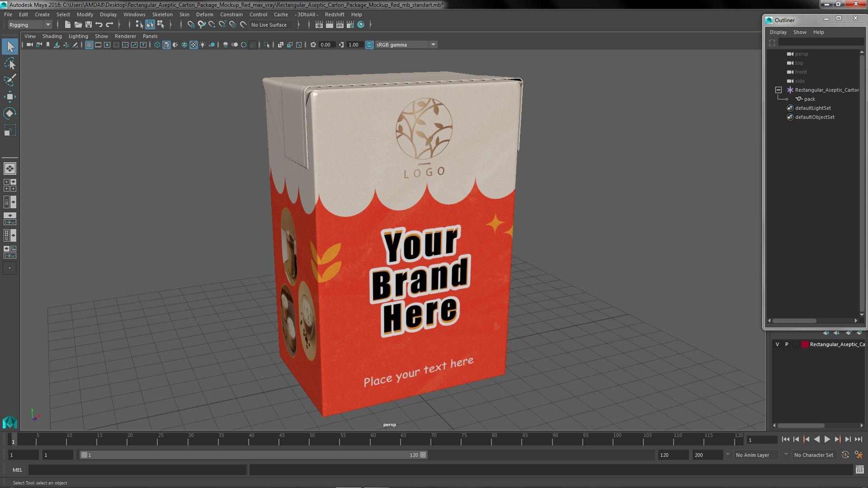868x488 pixels.
Task: Toggle wireframe shading cube icon
Action: click(157, 45)
